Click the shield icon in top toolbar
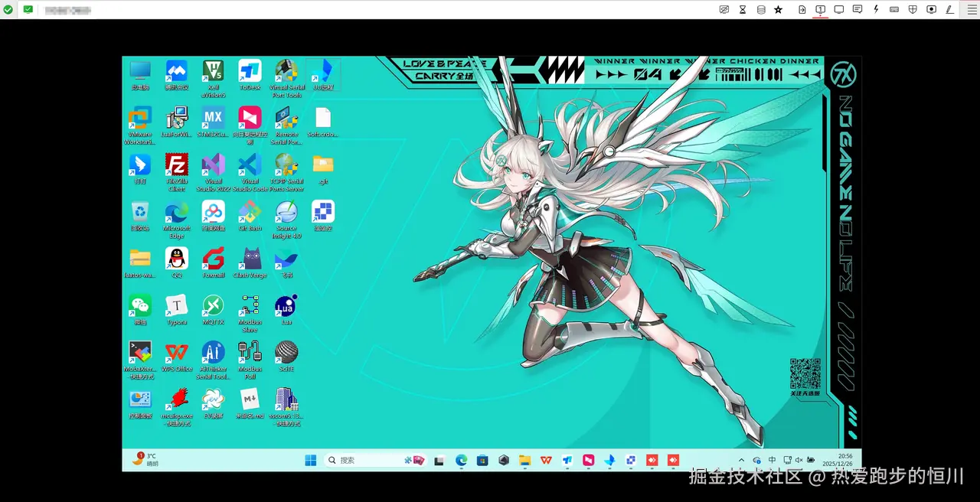980x502 pixels. (913, 9)
